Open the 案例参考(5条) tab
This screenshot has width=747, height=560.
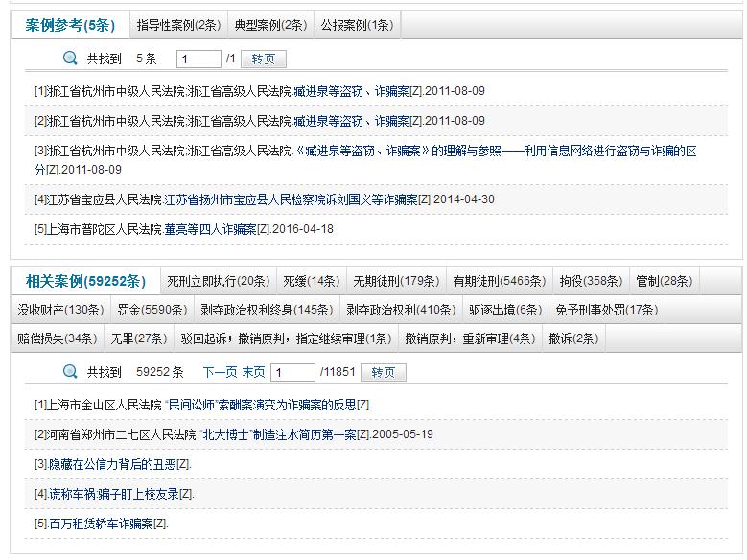coord(70,25)
